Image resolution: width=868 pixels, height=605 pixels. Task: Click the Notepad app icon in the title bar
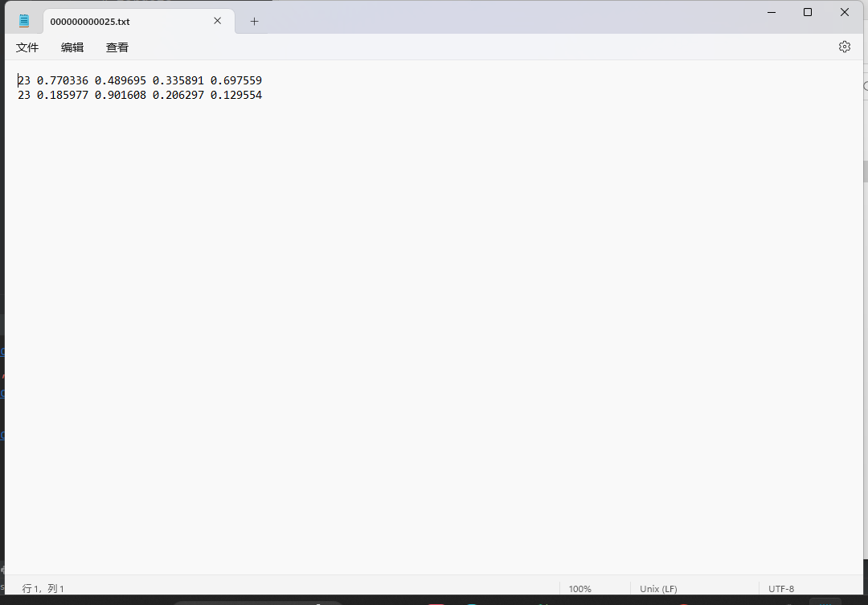(x=23, y=21)
